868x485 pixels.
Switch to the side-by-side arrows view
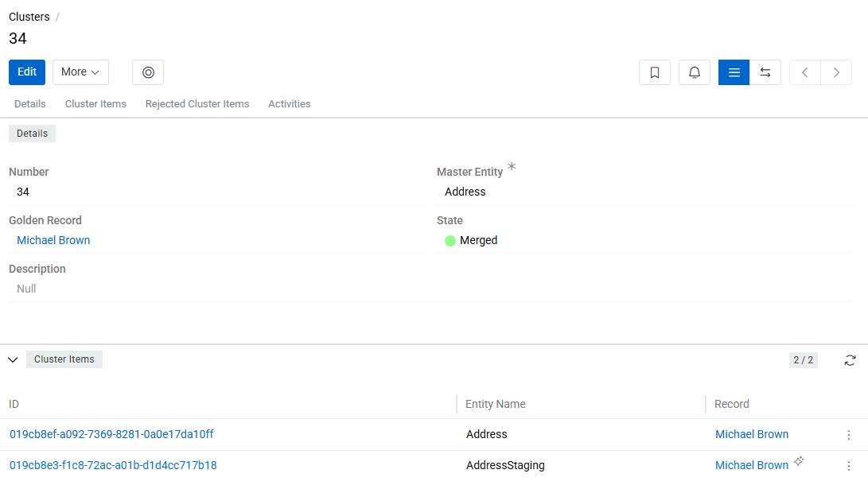coord(765,72)
